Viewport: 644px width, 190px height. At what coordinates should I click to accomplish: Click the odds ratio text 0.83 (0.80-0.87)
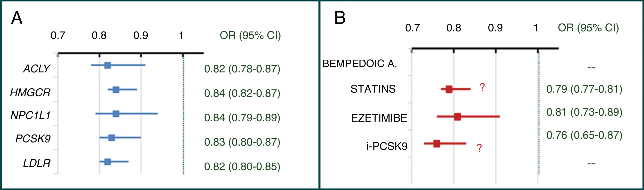click(242, 142)
